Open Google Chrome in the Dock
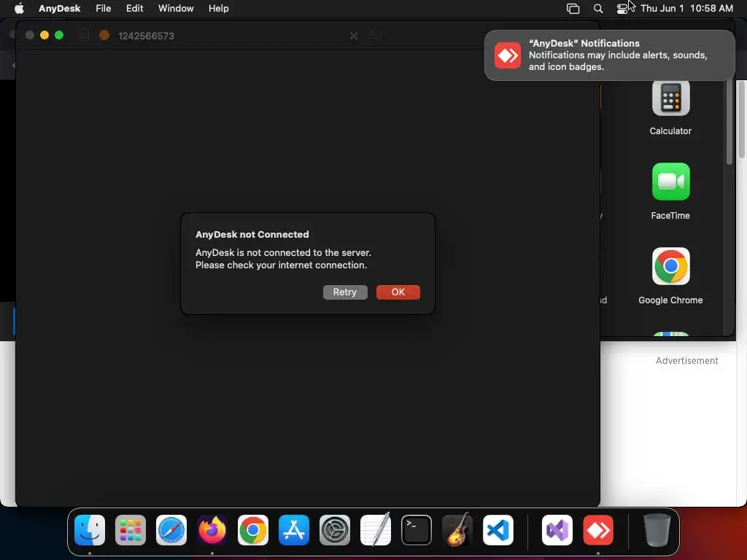Viewport: 747px width, 560px height. click(x=253, y=530)
